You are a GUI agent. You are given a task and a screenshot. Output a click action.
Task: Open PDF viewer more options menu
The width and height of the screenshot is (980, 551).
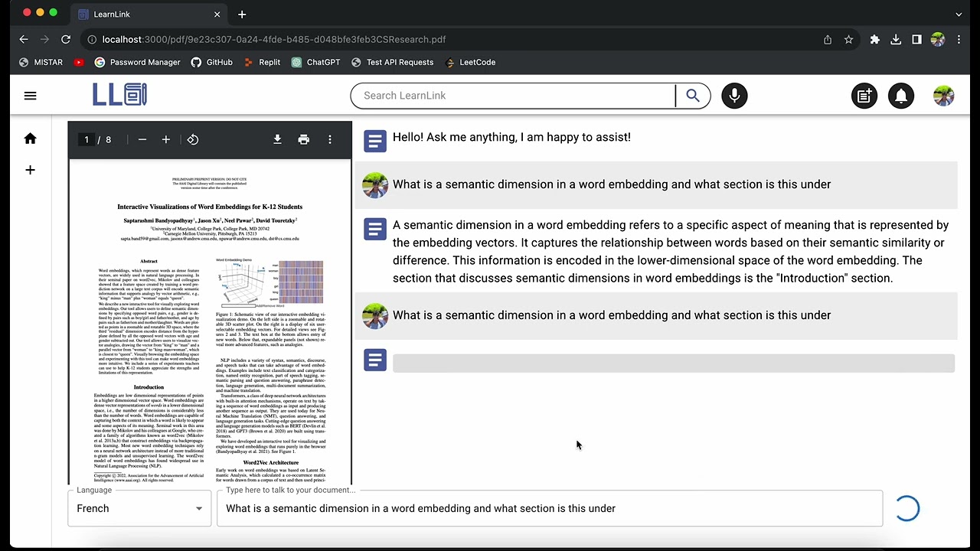point(330,139)
